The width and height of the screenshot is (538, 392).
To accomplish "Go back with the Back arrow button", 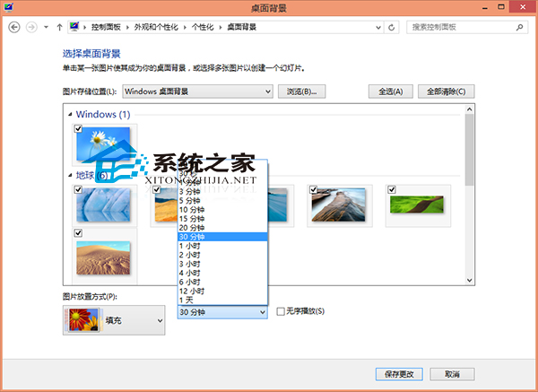I will click(x=14, y=27).
